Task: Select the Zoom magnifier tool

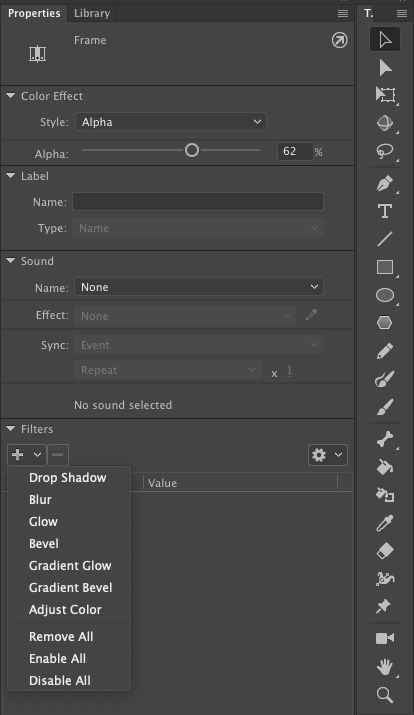Action: [x=385, y=695]
